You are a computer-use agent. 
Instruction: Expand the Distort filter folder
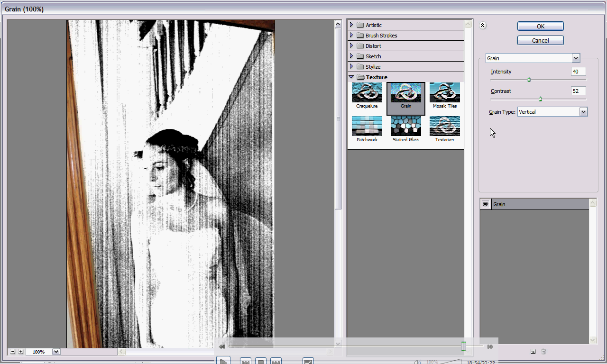tap(351, 45)
